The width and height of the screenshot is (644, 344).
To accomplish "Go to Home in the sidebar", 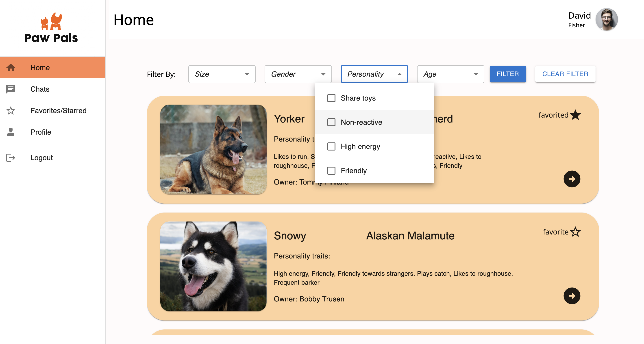I will tap(52, 67).
